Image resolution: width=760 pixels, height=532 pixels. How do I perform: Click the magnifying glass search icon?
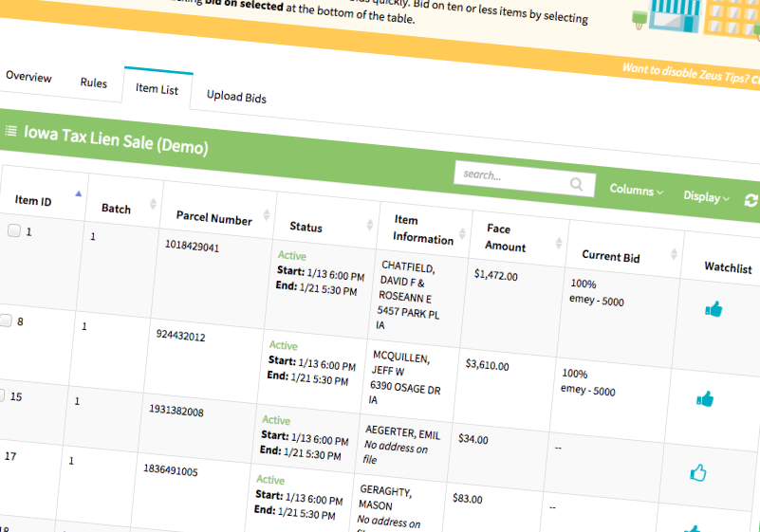pyautogui.click(x=576, y=184)
